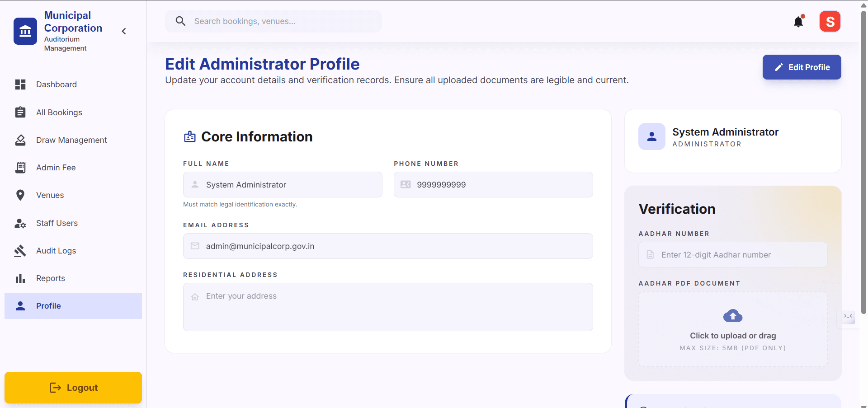Click the person icon in Full Name field
This screenshot has width=868, height=408.
point(195,184)
